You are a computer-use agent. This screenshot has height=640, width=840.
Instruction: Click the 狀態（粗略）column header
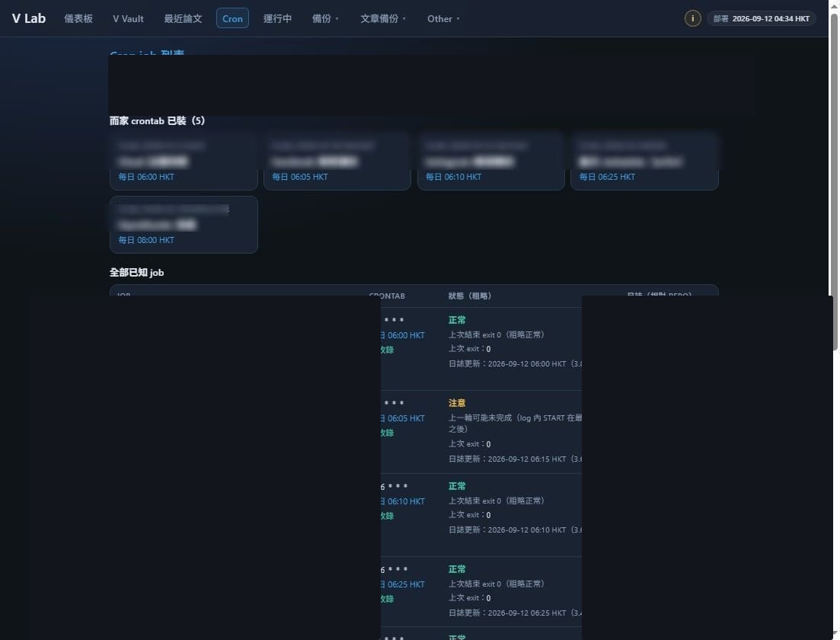pyautogui.click(x=470, y=296)
